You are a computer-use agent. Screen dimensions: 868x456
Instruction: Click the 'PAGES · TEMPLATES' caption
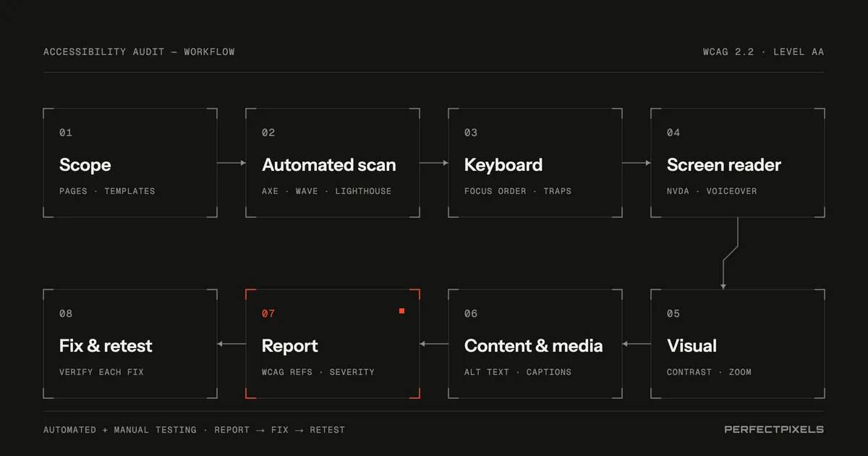click(x=107, y=191)
